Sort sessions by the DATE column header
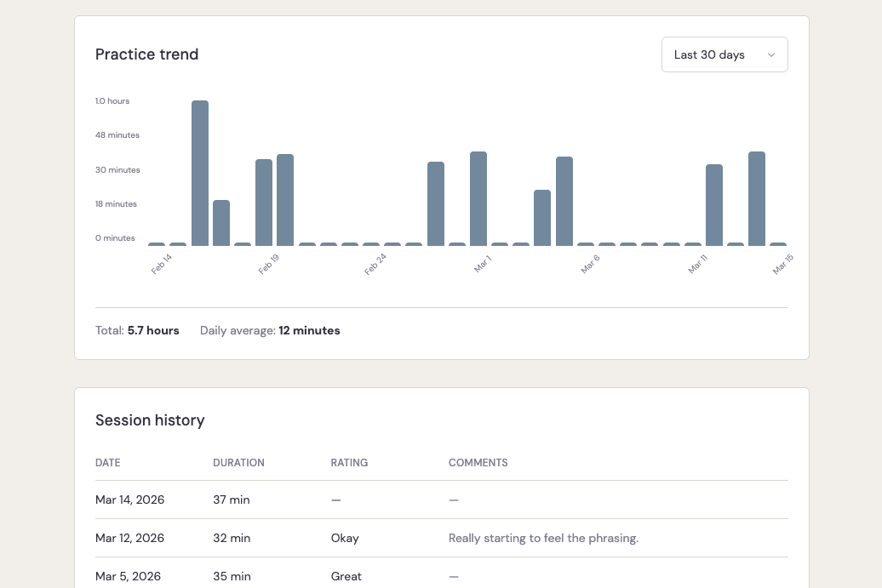 (x=107, y=463)
